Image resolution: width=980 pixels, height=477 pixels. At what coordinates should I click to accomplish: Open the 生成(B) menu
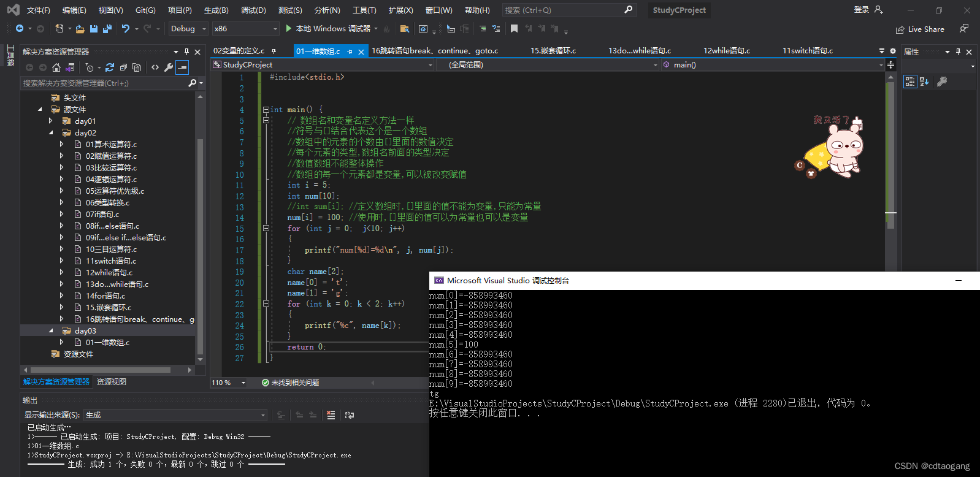[x=216, y=10]
